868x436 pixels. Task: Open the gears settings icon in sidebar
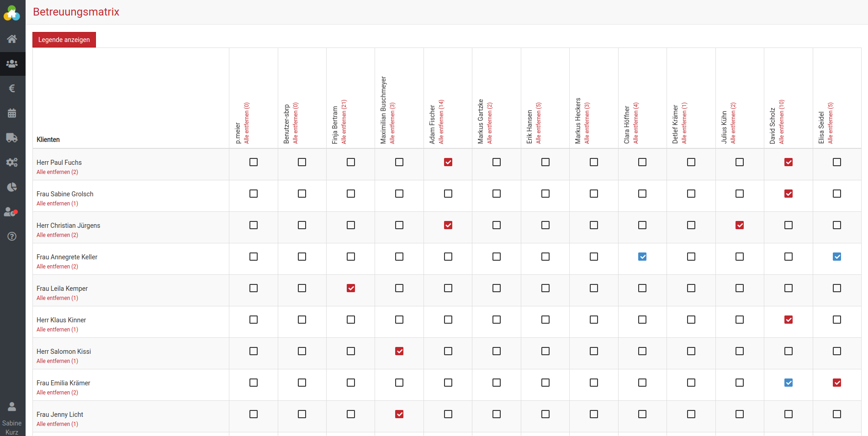[x=12, y=162]
